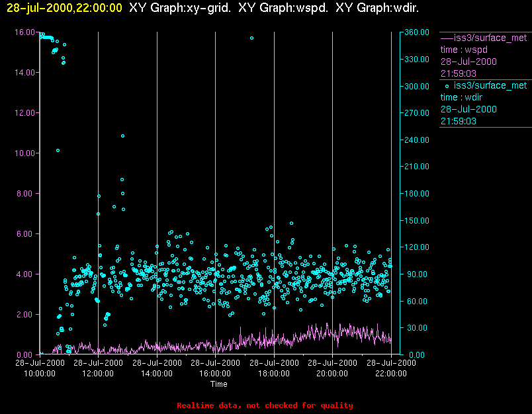
Task: Click the cyan circle marker in wdir legend
Action: (447, 87)
